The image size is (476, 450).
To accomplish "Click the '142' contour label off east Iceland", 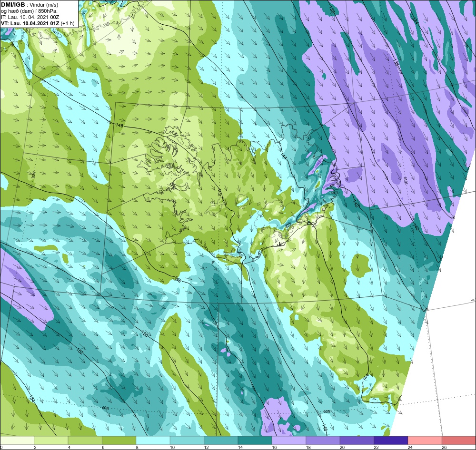I will [356, 204].
